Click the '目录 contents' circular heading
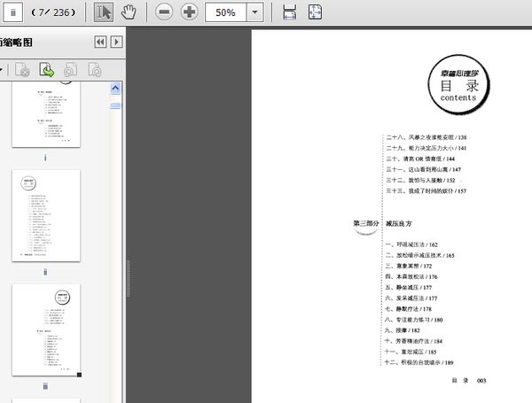532x403 pixels. pyautogui.click(x=458, y=85)
